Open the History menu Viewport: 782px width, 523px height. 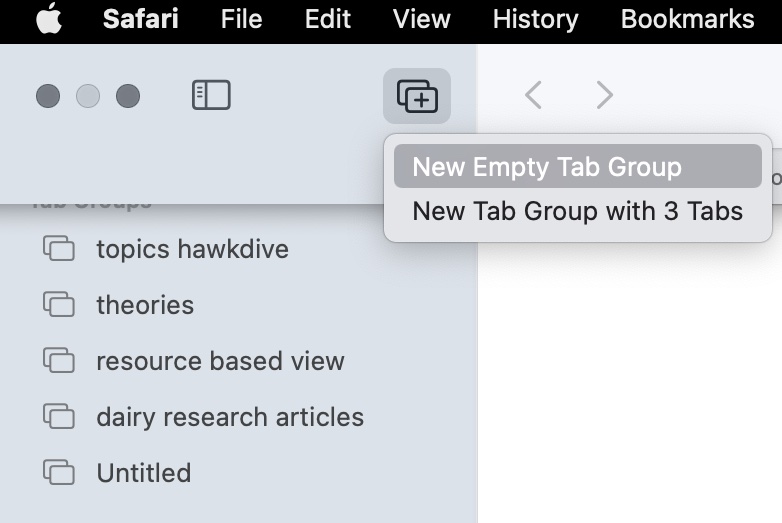click(x=535, y=20)
